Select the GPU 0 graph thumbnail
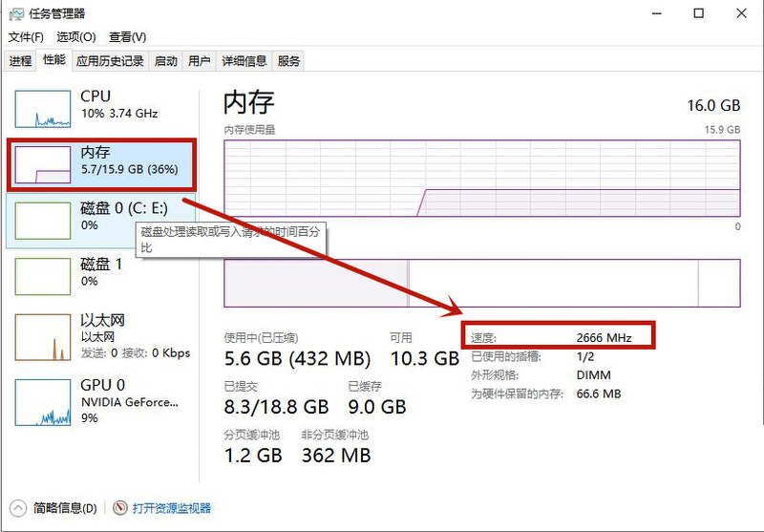 (x=42, y=400)
